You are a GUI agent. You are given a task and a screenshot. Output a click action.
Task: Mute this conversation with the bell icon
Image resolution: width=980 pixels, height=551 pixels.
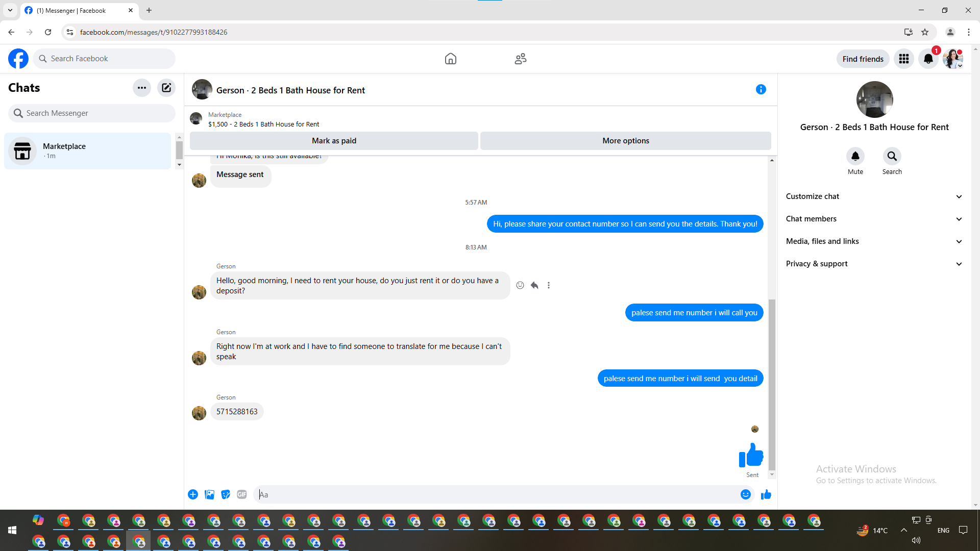855,156
